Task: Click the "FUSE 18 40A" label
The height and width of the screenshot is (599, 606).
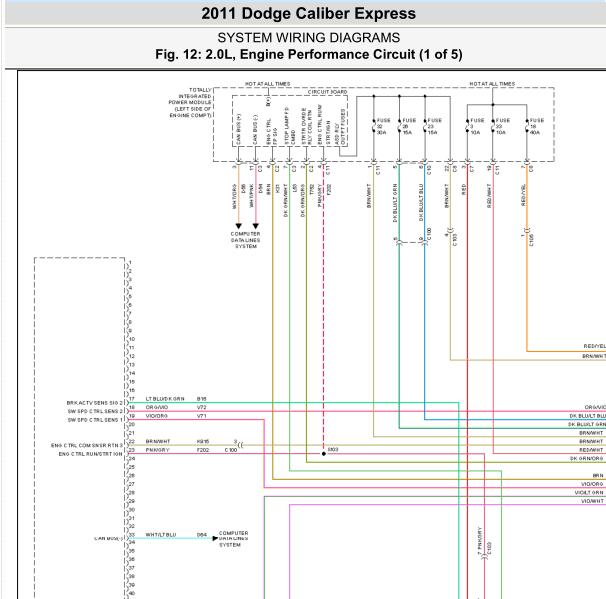Action: click(x=536, y=126)
